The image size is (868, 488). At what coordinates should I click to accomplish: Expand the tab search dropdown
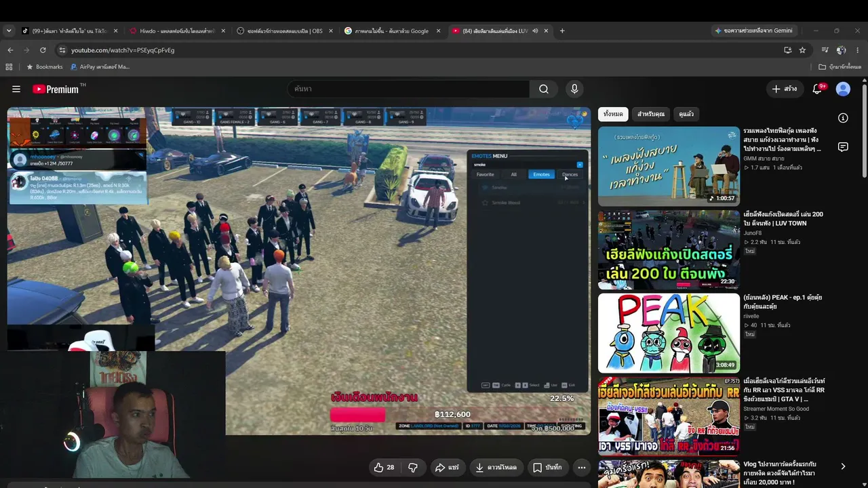9,30
